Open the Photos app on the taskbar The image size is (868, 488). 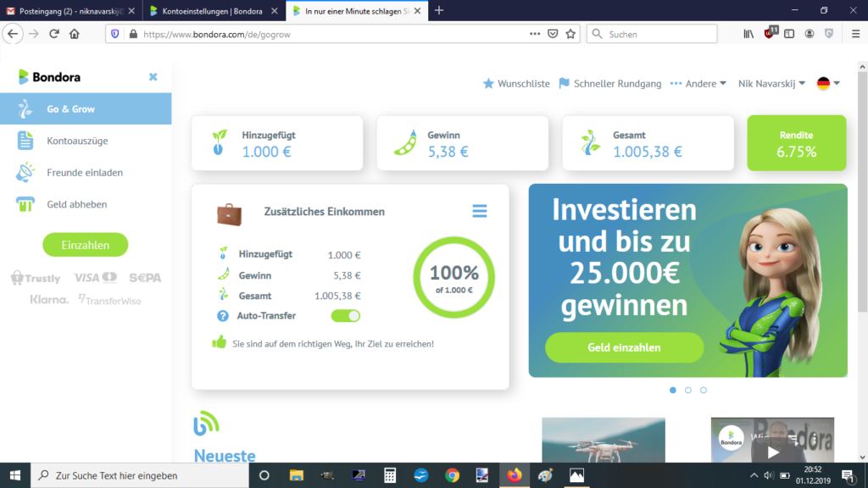point(576,475)
